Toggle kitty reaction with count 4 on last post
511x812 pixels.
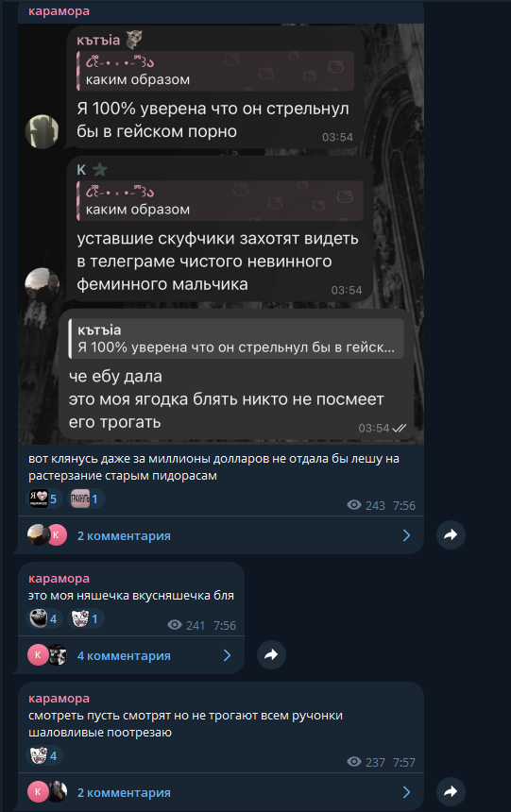click(44, 755)
